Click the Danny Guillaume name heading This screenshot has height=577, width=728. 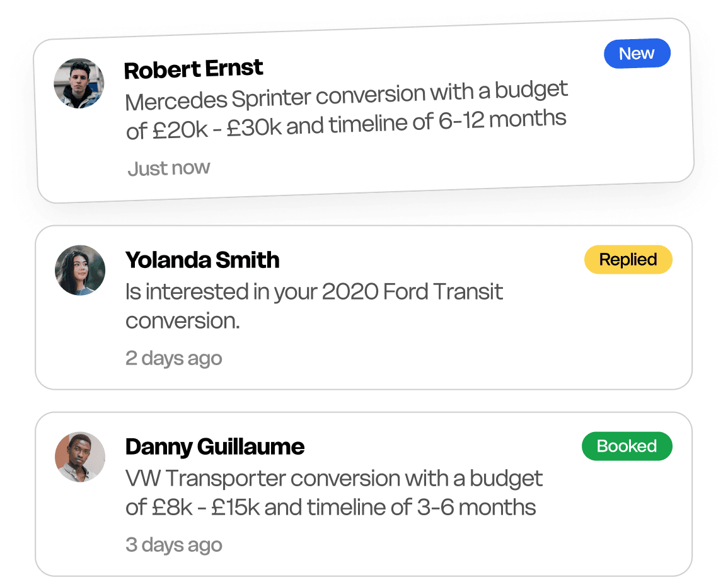pyautogui.click(x=215, y=446)
